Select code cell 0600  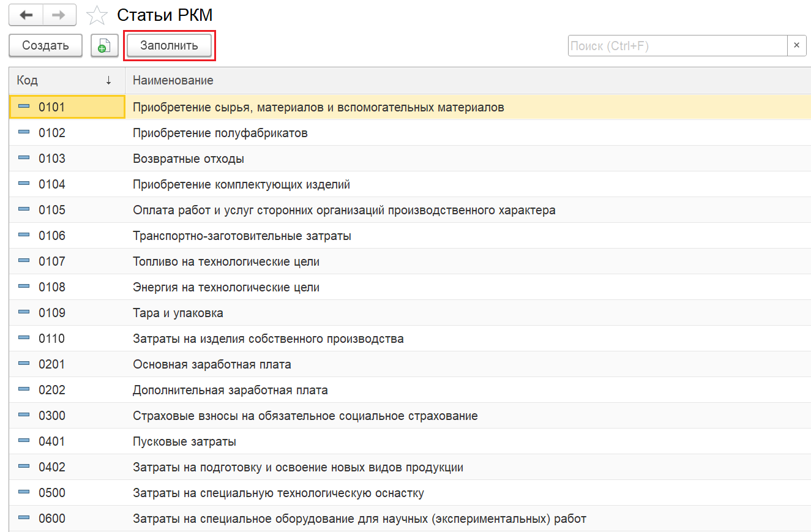click(x=67, y=519)
